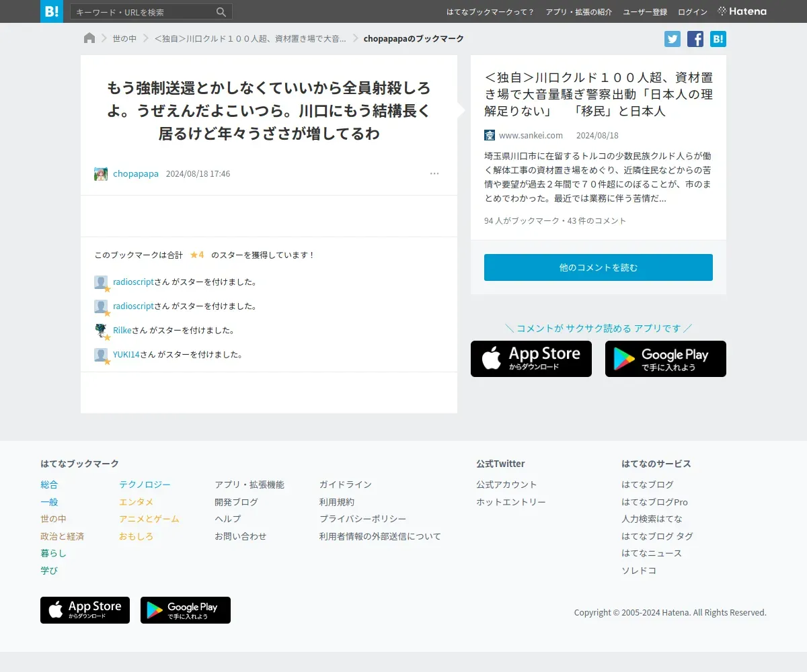
Task: Open はてなブログPro service link
Action: coord(654,502)
